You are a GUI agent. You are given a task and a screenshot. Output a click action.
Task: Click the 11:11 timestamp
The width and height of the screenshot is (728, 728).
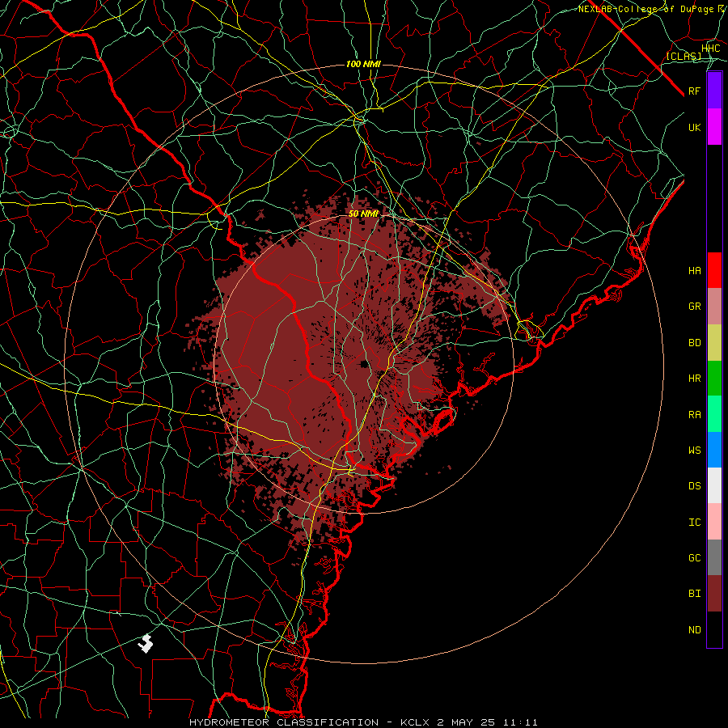(x=519, y=722)
